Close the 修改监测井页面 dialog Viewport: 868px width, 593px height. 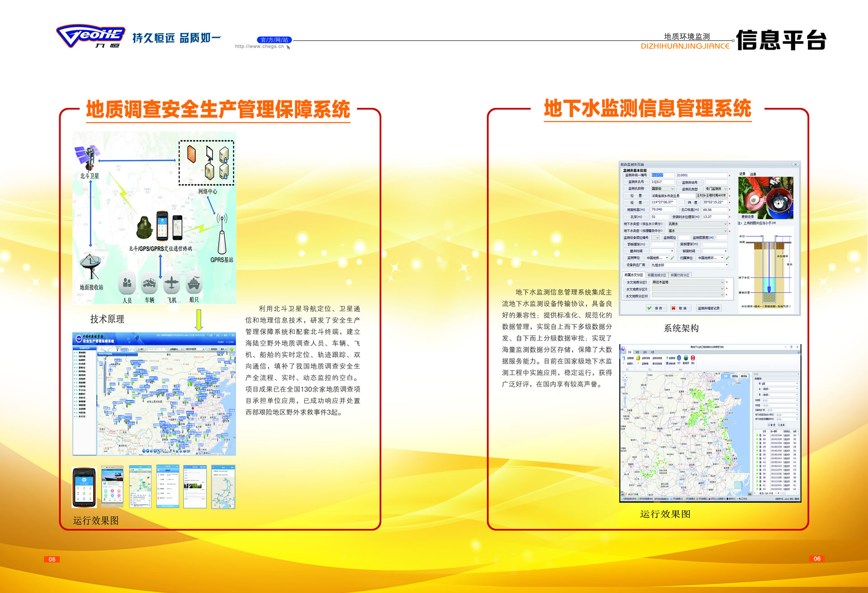[x=795, y=165]
